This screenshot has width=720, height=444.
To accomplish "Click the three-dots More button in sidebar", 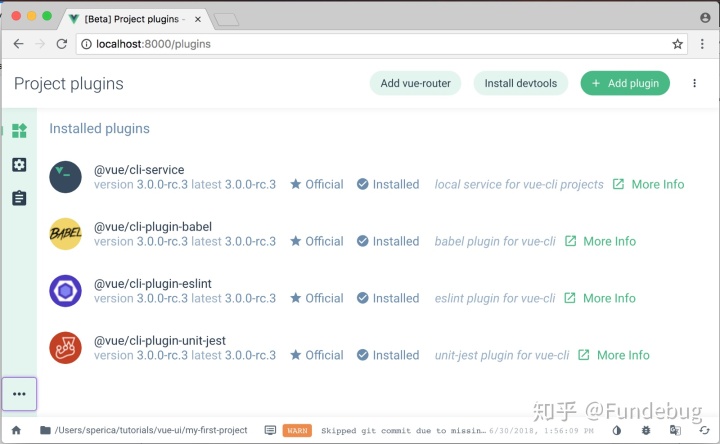I will point(19,394).
